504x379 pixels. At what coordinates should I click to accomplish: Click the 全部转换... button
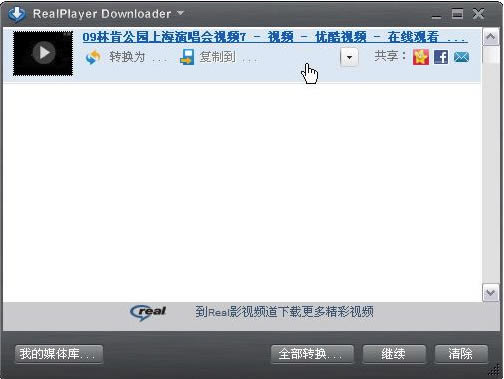[x=312, y=354]
